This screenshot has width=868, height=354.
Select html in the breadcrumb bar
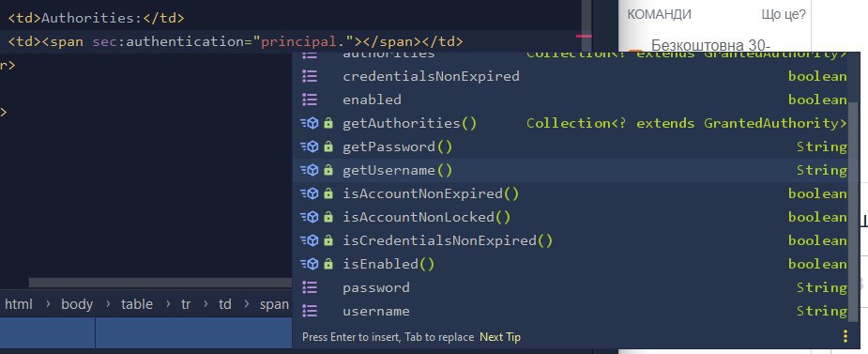point(19,304)
